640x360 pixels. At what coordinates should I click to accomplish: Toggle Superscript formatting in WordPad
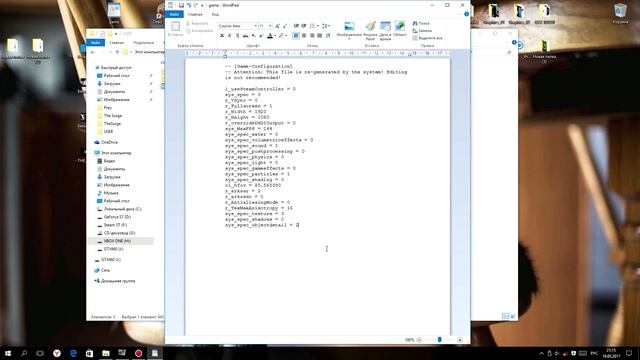click(261, 36)
